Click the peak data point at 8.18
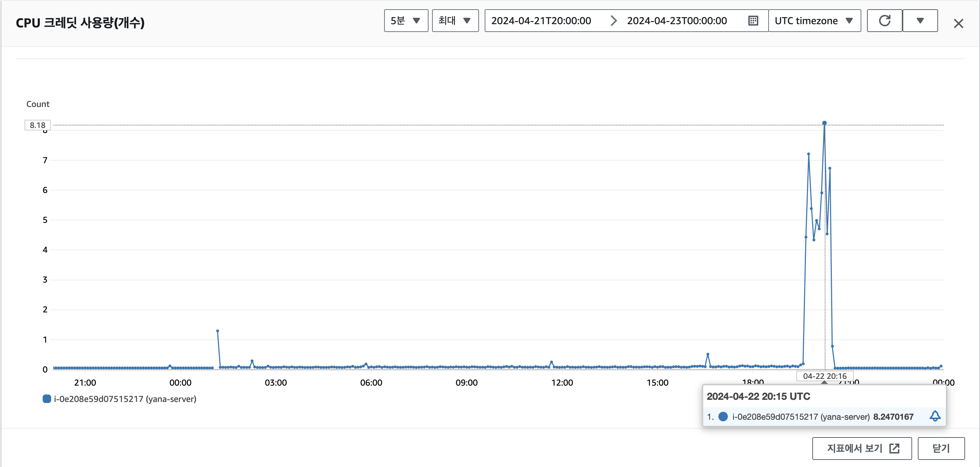Screen dimensions: 980x467 (824, 123)
